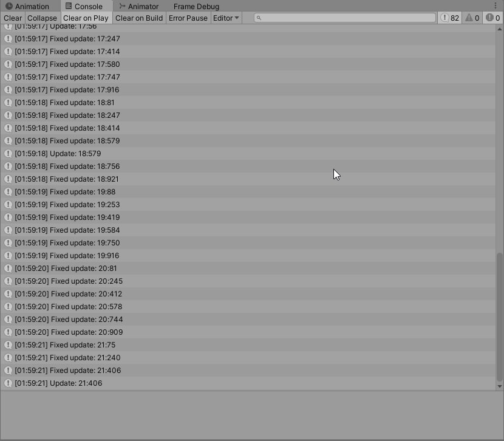Click the search magnifier icon

tap(259, 18)
